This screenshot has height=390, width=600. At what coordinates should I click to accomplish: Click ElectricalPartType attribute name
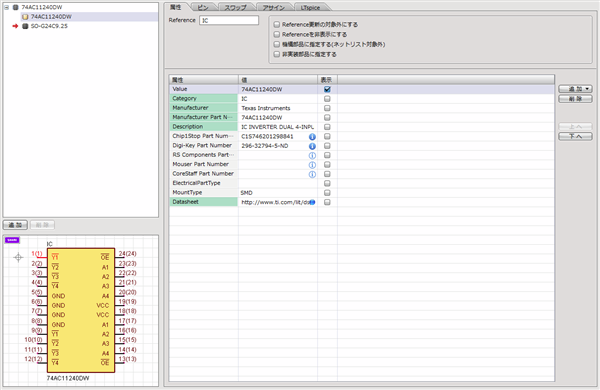tap(204, 183)
